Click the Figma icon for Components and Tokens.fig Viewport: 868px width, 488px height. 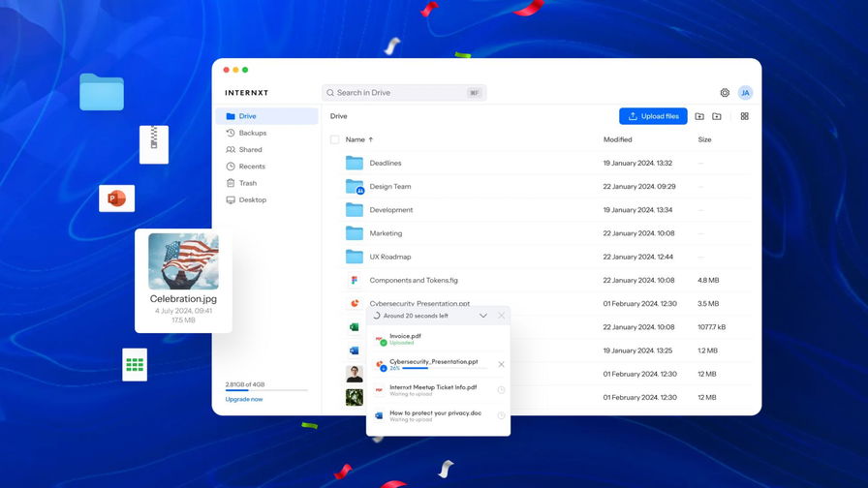coord(355,280)
